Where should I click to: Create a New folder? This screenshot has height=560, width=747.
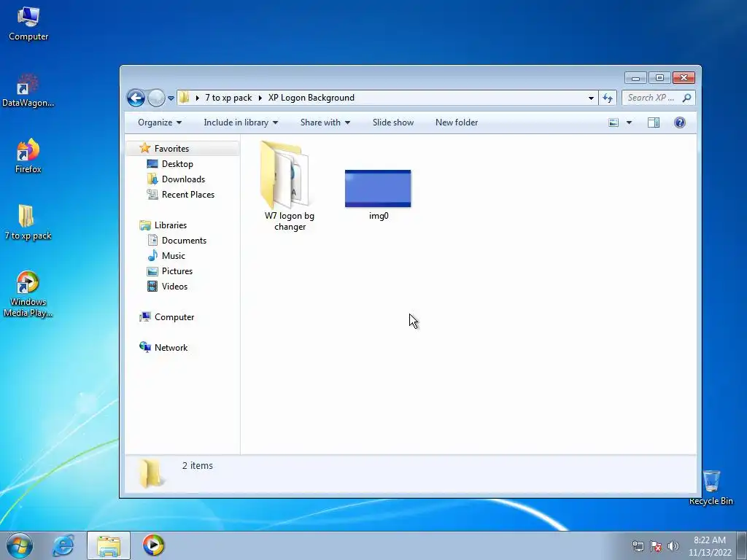click(457, 122)
